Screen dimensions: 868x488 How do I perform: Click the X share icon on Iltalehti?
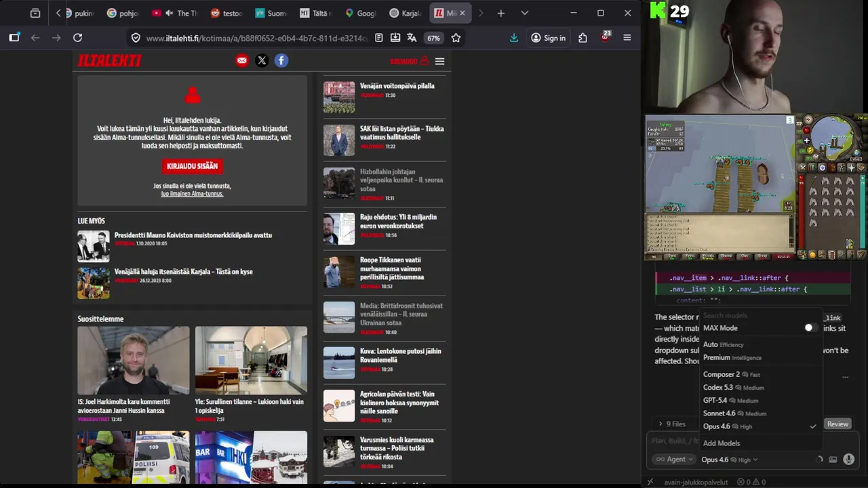262,60
